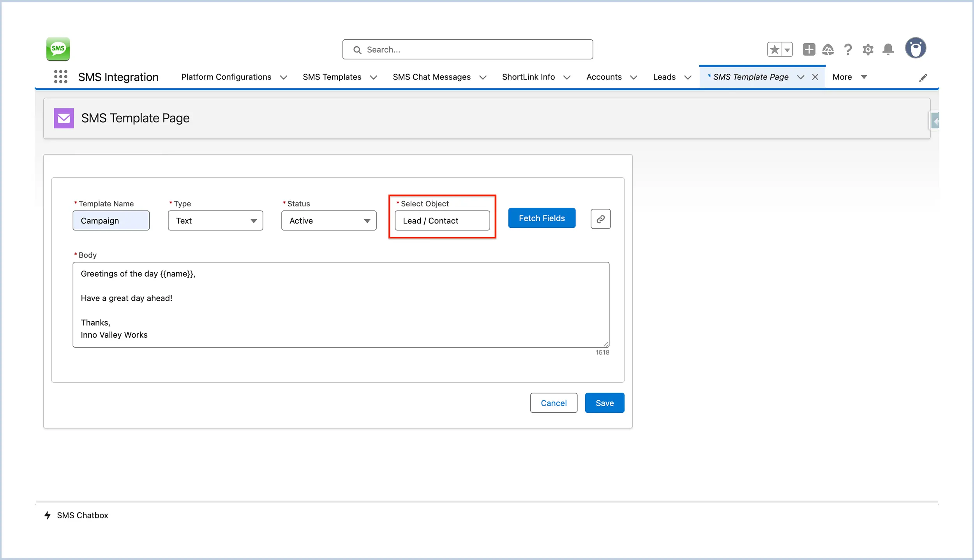This screenshot has height=560, width=974.
Task: Check notifications via the bell icon
Action: point(888,49)
